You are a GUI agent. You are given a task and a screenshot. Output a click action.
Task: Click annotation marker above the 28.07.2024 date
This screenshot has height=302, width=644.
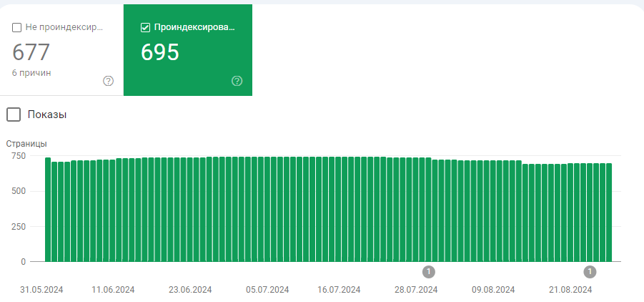[428, 272]
